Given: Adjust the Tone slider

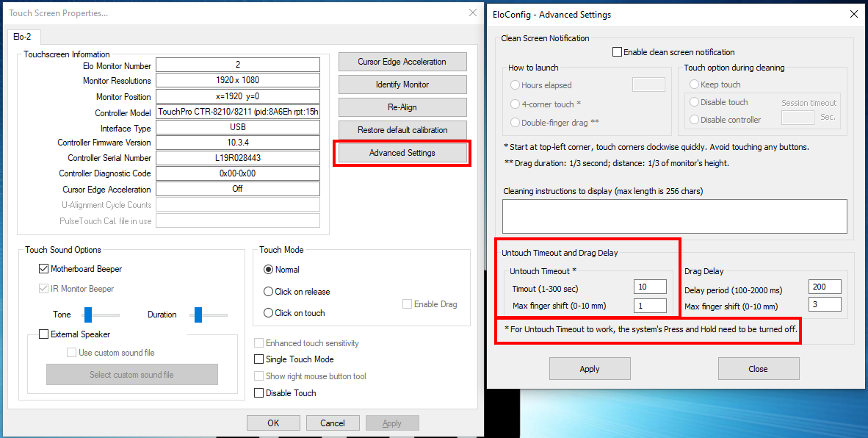Looking at the screenshot, I should (x=87, y=315).
